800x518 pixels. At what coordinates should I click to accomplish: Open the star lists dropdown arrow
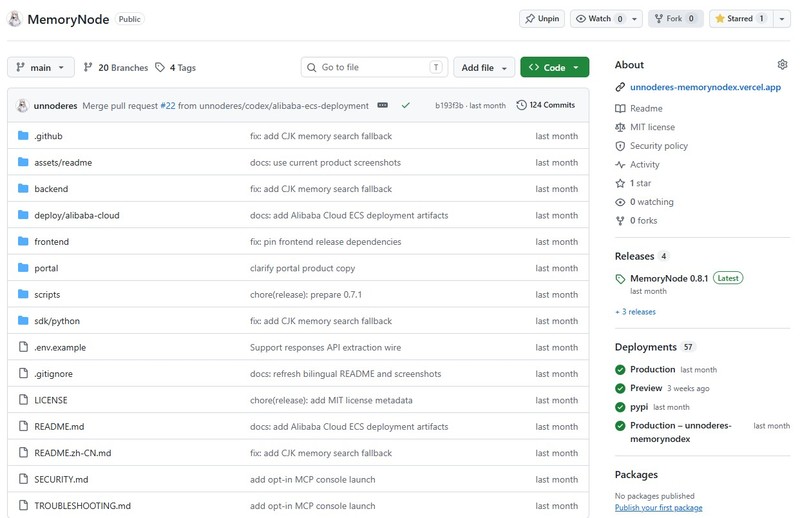pyautogui.click(x=782, y=19)
